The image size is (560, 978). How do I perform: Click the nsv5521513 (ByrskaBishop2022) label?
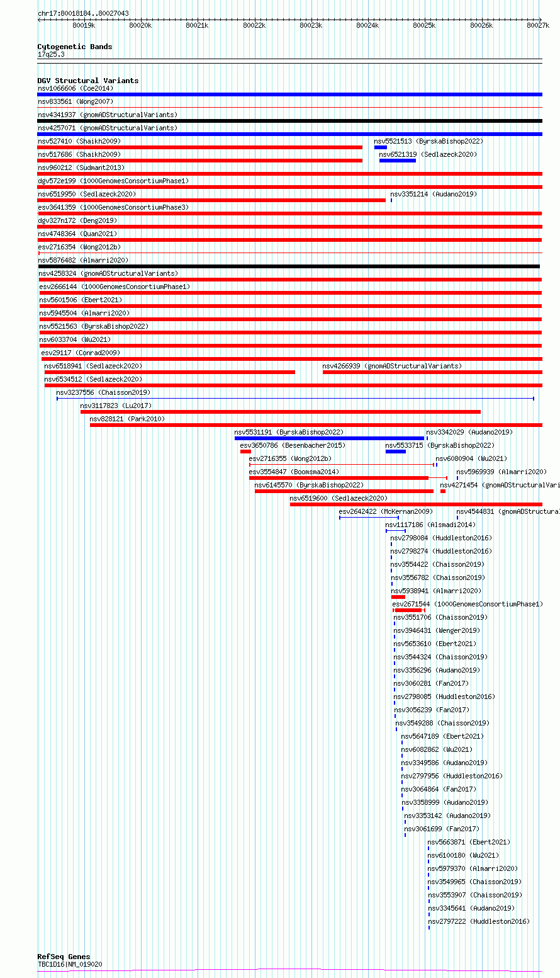tap(428, 141)
